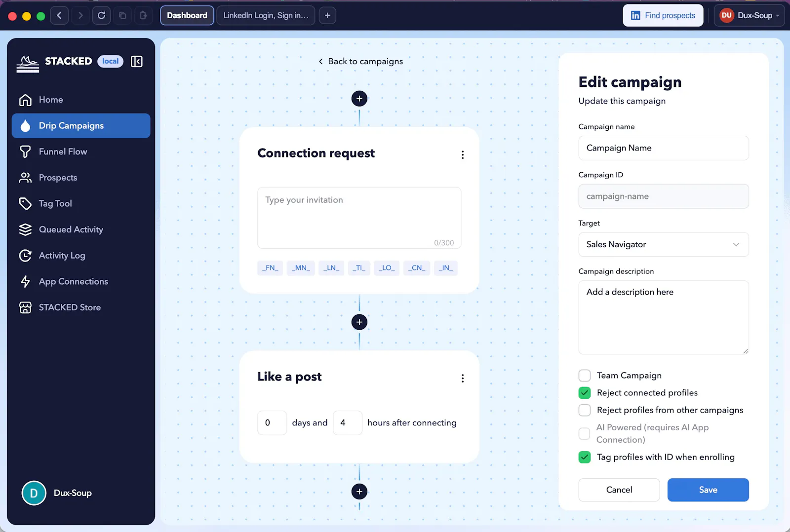Click the Dux-Soup avatar in the sidebar
Image resolution: width=790 pixels, height=532 pixels.
point(34,493)
